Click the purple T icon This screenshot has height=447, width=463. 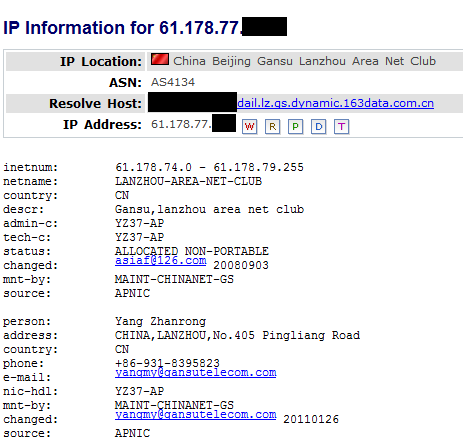341,127
